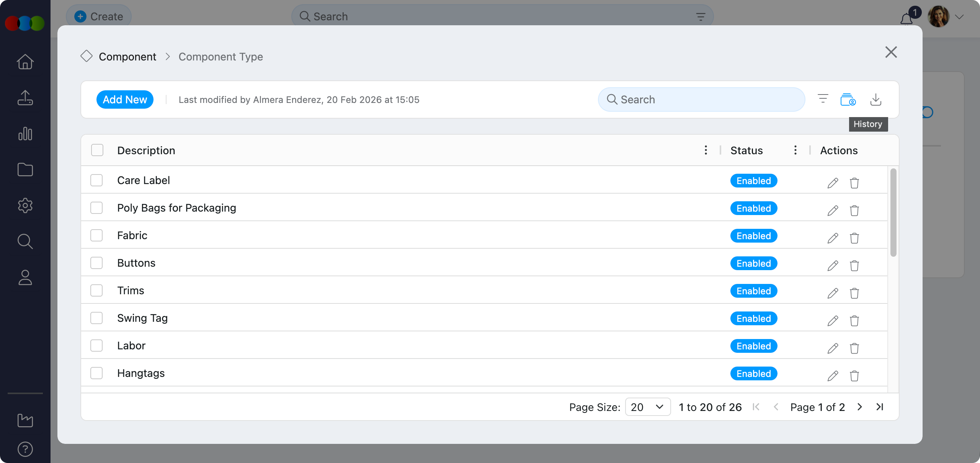The image size is (980, 463).
Task: Jump to last page button
Action: coord(880,407)
